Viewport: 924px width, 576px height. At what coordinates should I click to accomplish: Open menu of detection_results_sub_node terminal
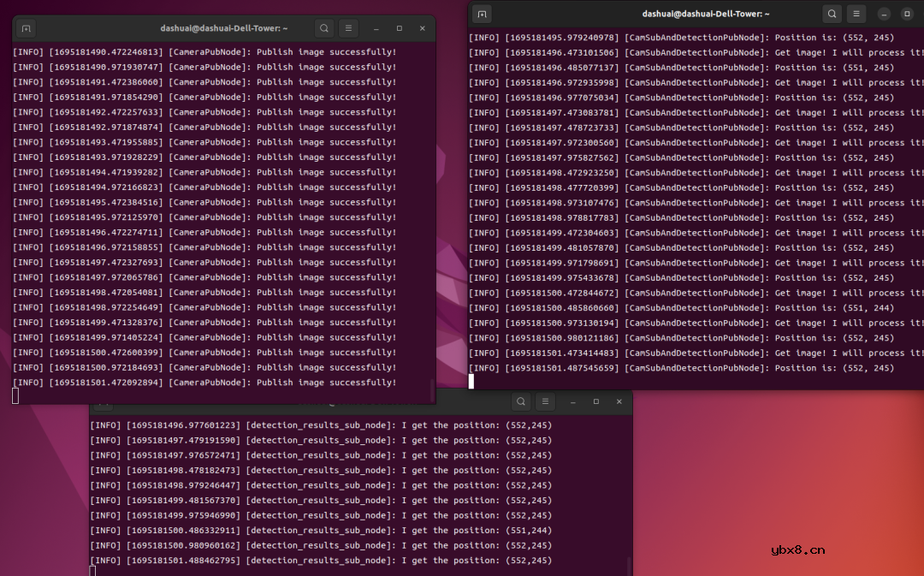coord(545,401)
